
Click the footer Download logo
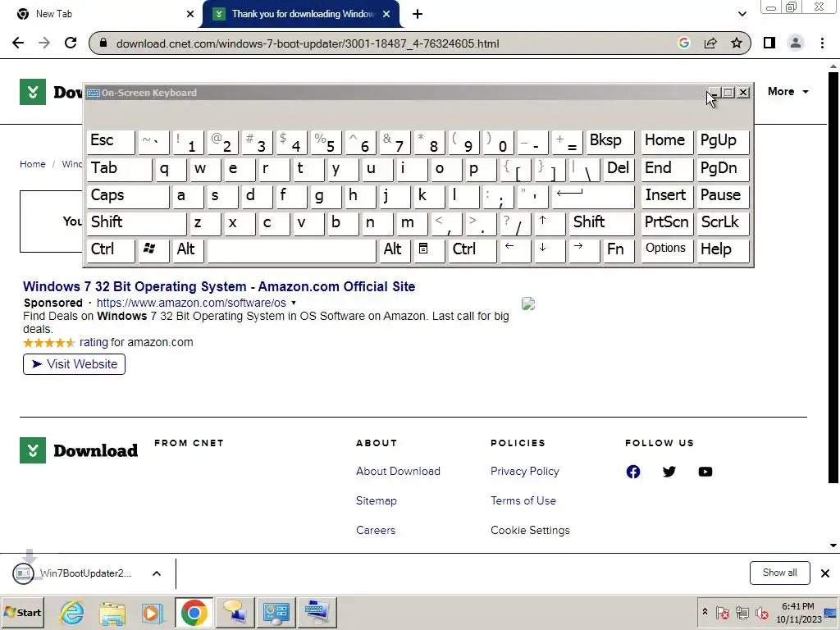79,450
